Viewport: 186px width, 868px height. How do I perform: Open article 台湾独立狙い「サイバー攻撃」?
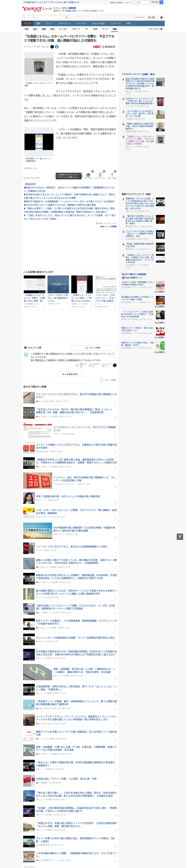coord(66,779)
